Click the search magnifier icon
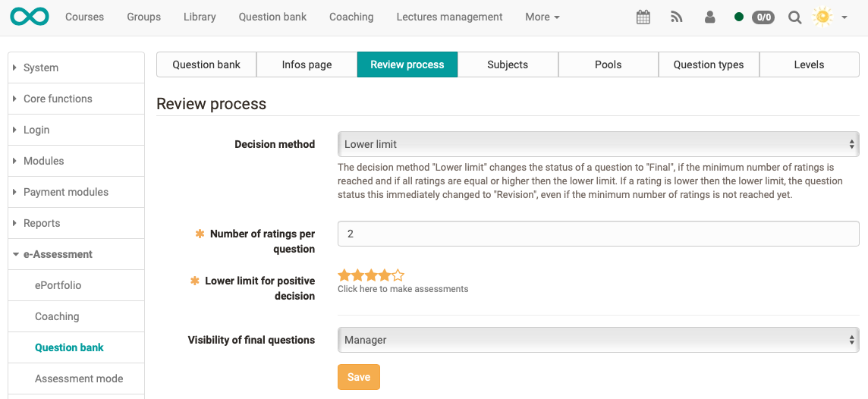Viewport: 868px width, 399px height. point(794,17)
